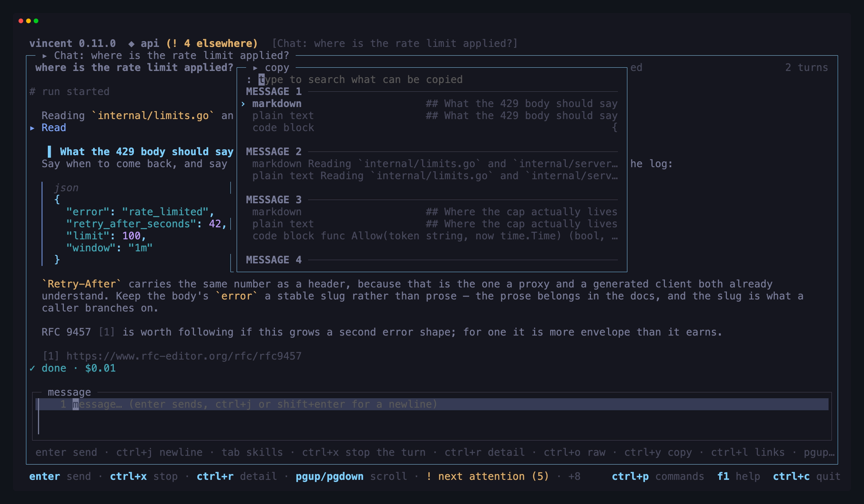864x504 pixels.
Task: Click the $0.01 cost value
Action: tap(100, 368)
